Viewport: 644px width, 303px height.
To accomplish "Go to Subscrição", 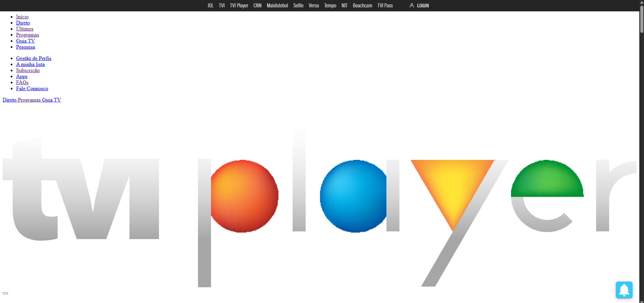I will [x=28, y=70].
